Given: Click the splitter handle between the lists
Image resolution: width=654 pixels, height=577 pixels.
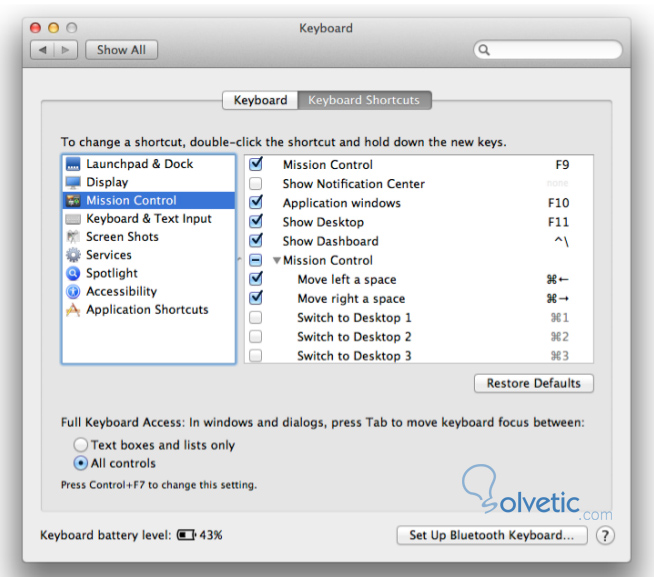Looking at the screenshot, I should tap(239, 260).
